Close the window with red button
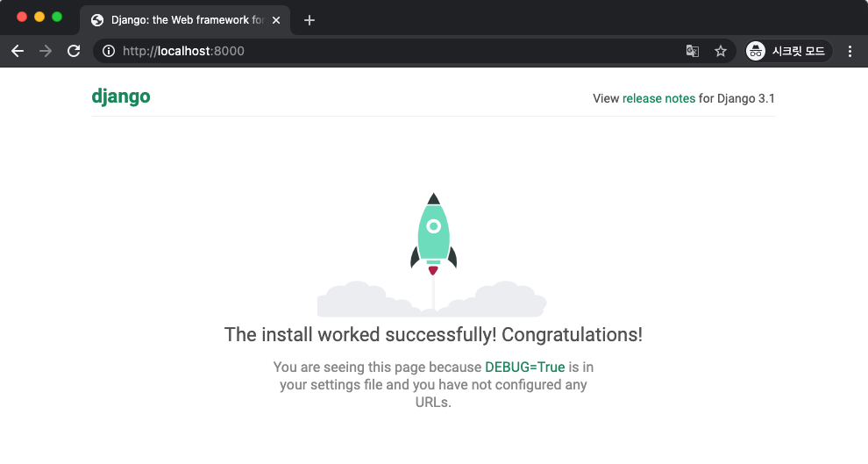The image size is (868, 464). (22, 17)
